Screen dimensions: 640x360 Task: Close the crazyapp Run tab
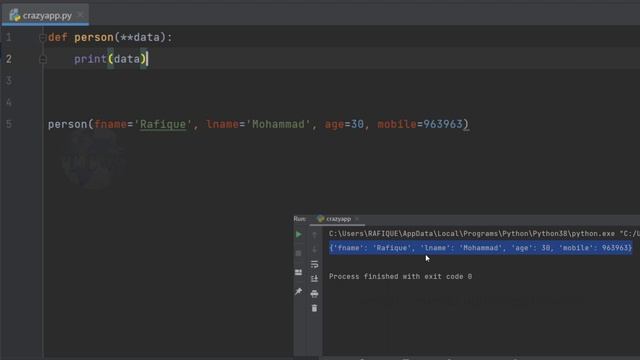(357, 219)
